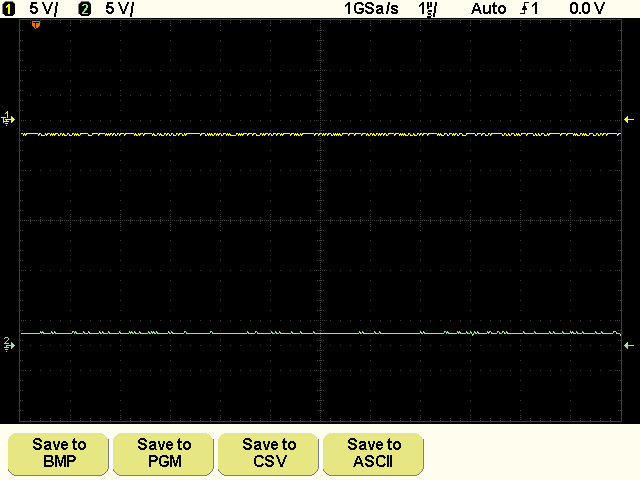Click the 1GSa/s sample rate readout
The image size is (640, 480).
tap(371, 9)
